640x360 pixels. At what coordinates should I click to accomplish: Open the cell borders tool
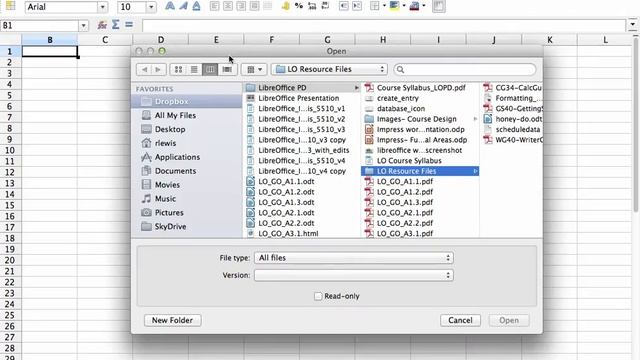(374, 6)
